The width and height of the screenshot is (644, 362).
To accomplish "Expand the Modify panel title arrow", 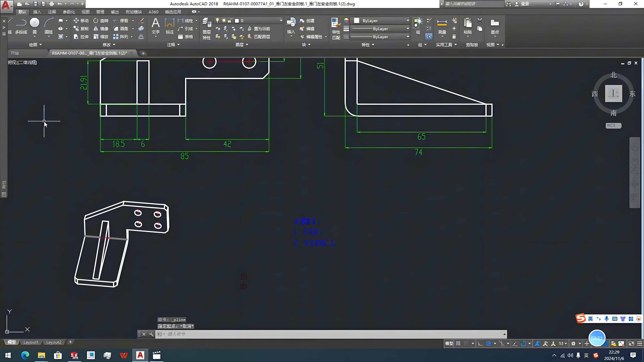I will pyautogui.click(x=114, y=45).
